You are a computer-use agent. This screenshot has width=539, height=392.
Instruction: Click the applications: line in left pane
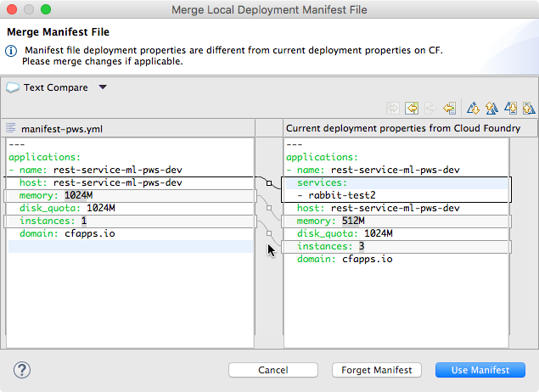(x=130, y=157)
